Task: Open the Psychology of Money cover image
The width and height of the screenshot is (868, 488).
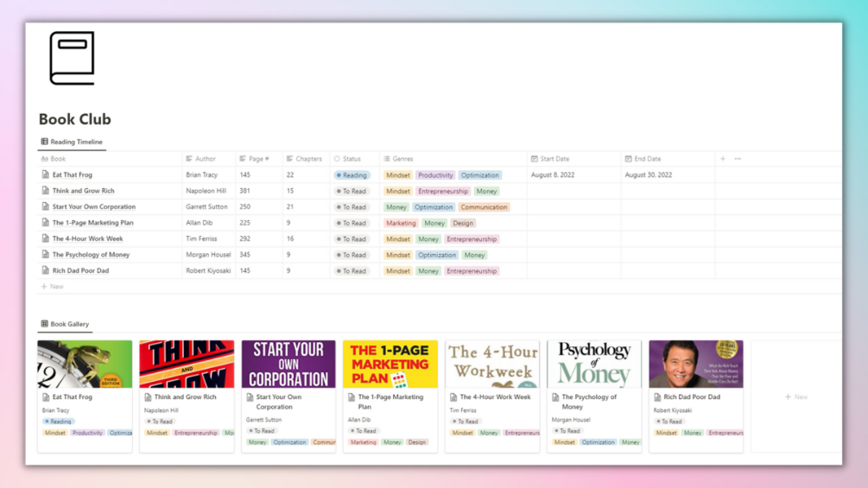Action: 594,364
